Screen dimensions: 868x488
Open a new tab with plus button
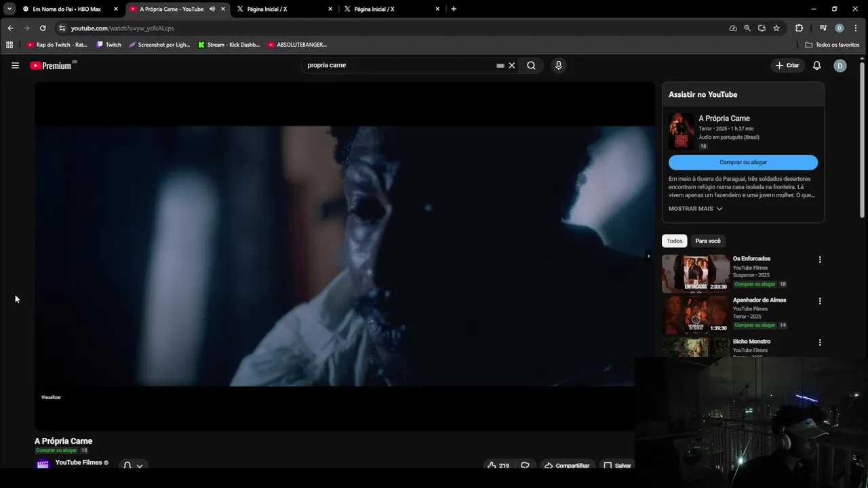454,9
